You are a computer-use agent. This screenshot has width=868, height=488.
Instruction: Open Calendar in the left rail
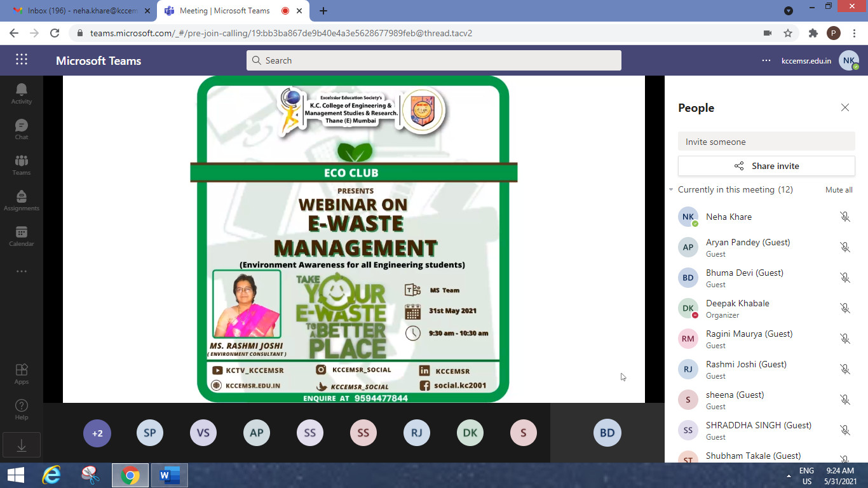pyautogui.click(x=21, y=236)
